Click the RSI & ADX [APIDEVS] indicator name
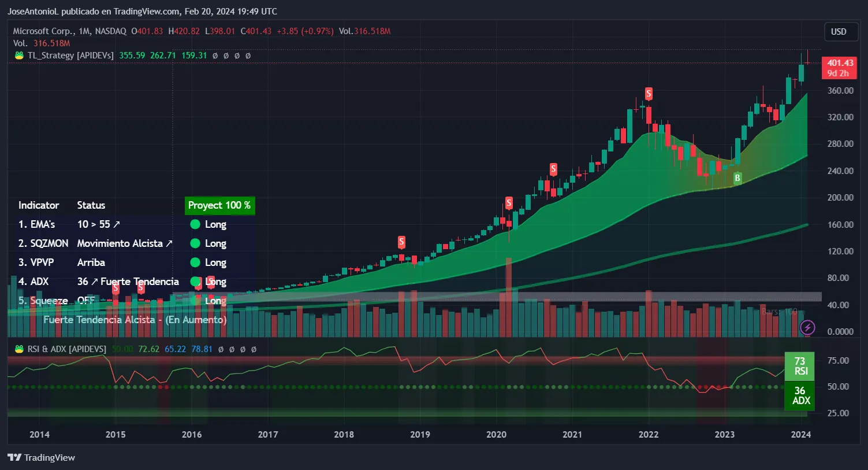The image size is (868, 470). pos(67,349)
